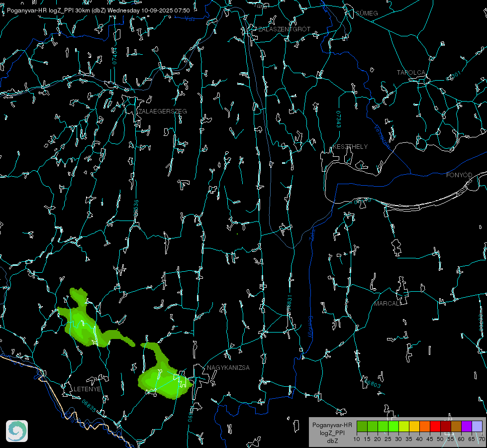
Task: Click the dbZ unit label in legend
Action: click(332, 441)
